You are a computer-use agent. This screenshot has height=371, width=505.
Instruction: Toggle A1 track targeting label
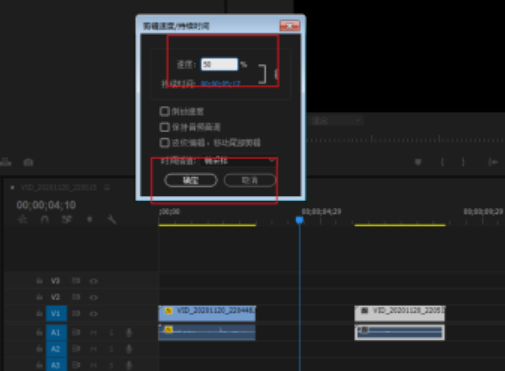click(56, 332)
